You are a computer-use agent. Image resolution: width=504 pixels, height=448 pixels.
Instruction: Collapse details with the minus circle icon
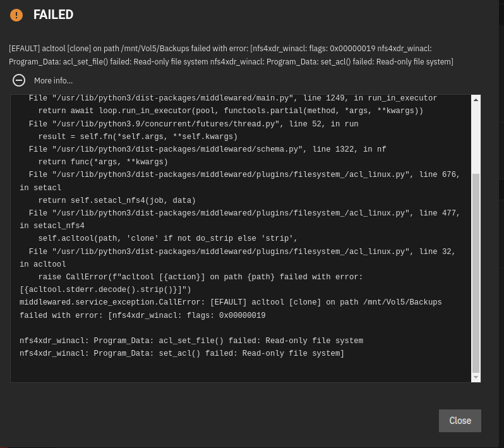pyautogui.click(x=19, y=80)
